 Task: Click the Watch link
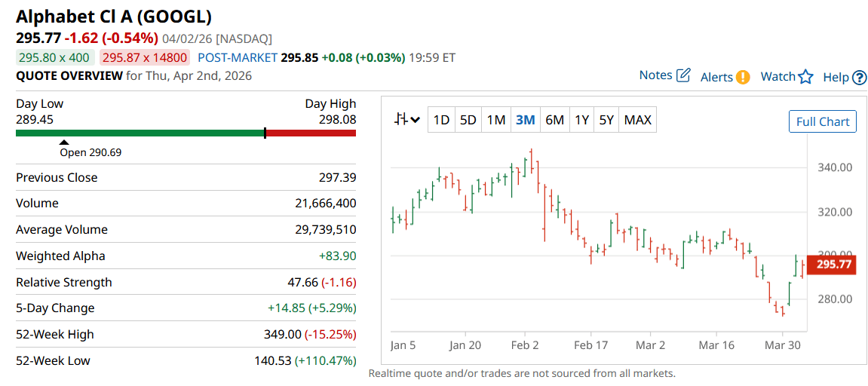[x=778, y=77]
